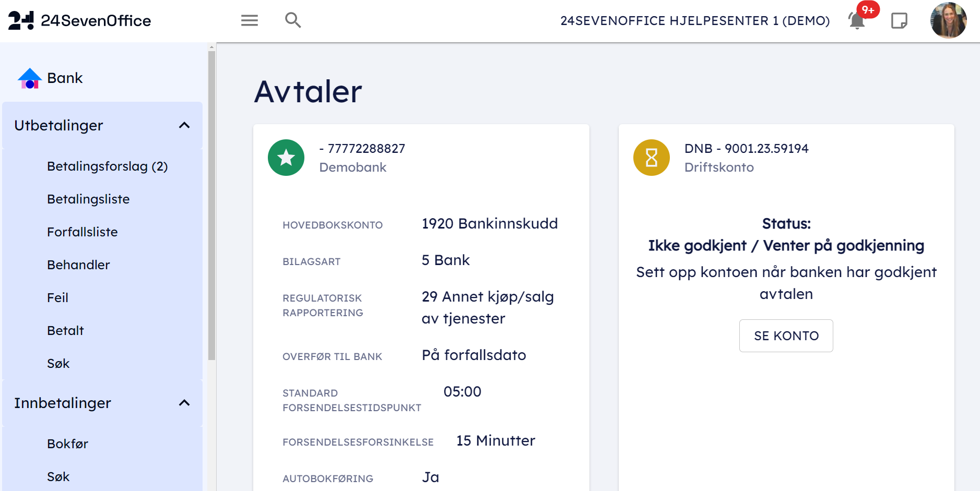
Task: Collapse the Innbetalinger section
Action: 184,403
